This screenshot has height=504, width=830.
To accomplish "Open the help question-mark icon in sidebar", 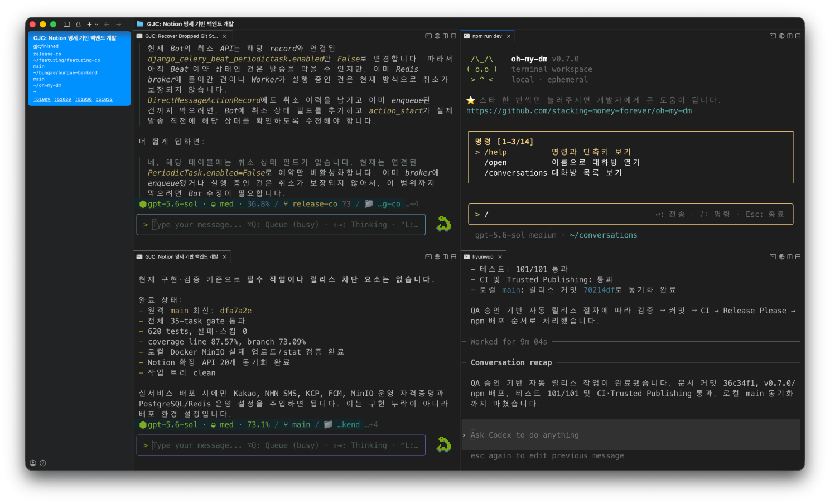I will click(43, 463).
